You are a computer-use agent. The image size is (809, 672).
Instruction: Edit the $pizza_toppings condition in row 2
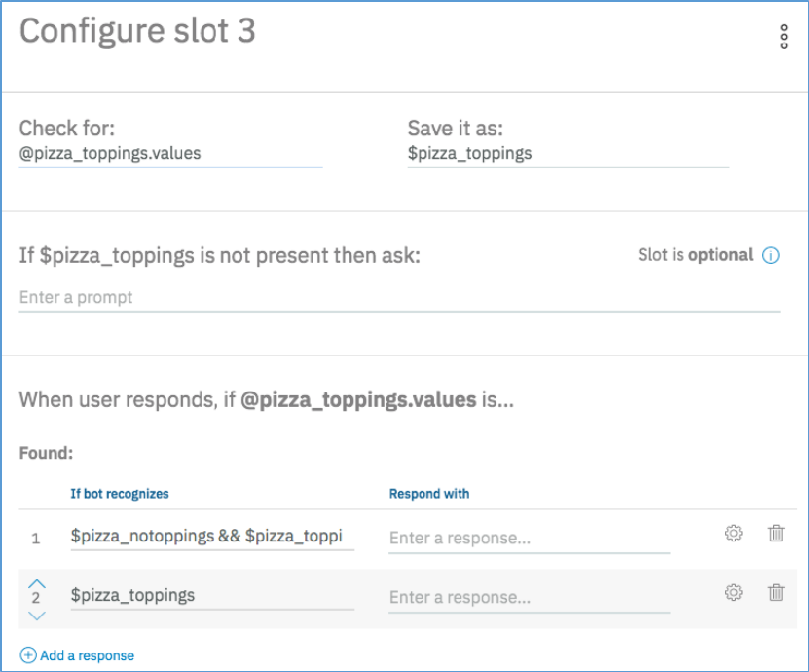pyautogui.click(x=211, y=595)
